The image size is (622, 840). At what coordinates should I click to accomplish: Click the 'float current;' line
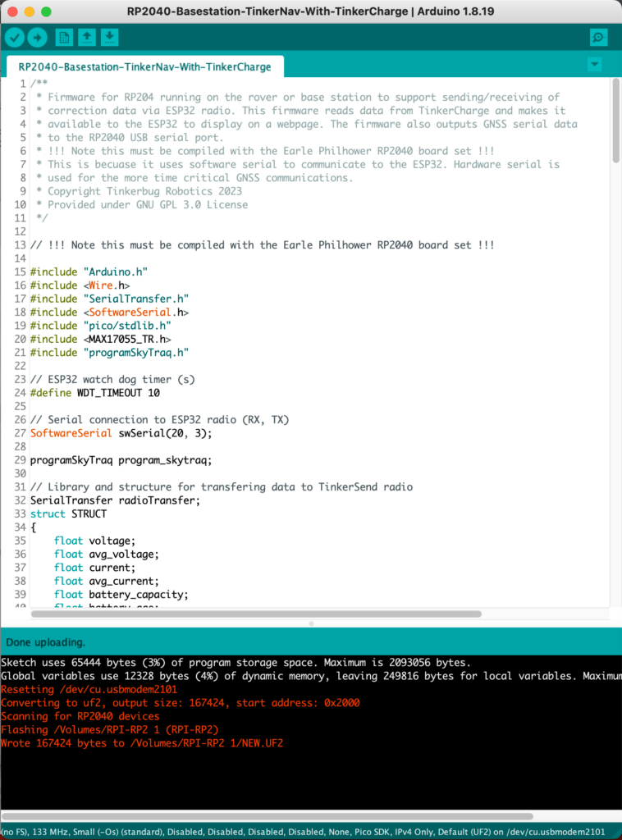click(95, 568)
